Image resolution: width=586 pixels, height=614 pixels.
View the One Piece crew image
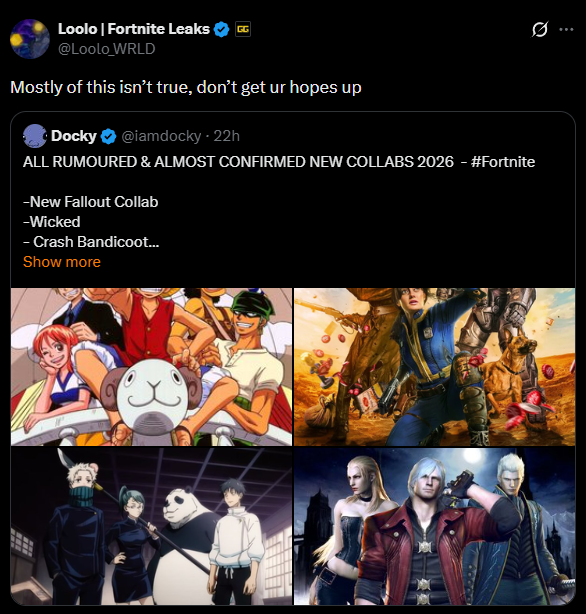(x=152, y=367)
